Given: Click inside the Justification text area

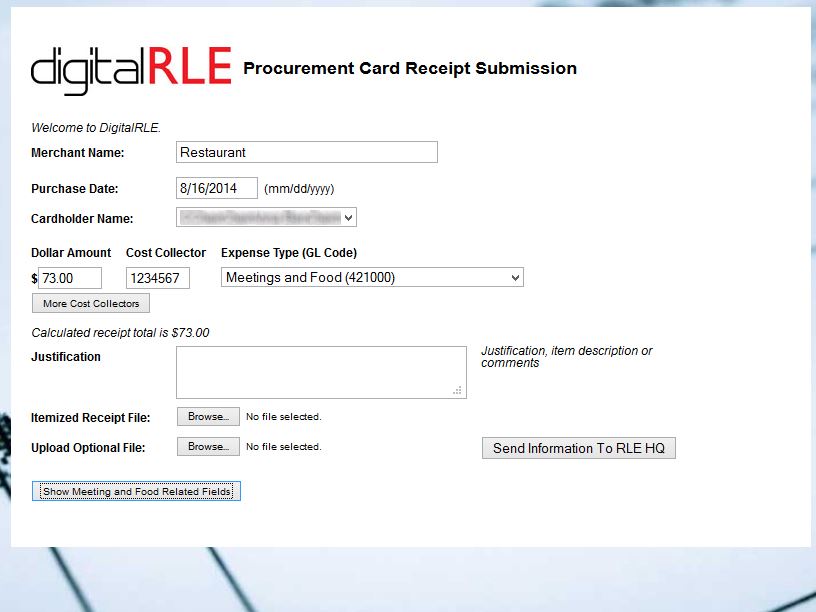Looking at the screenshot, I should coord(320,372).
